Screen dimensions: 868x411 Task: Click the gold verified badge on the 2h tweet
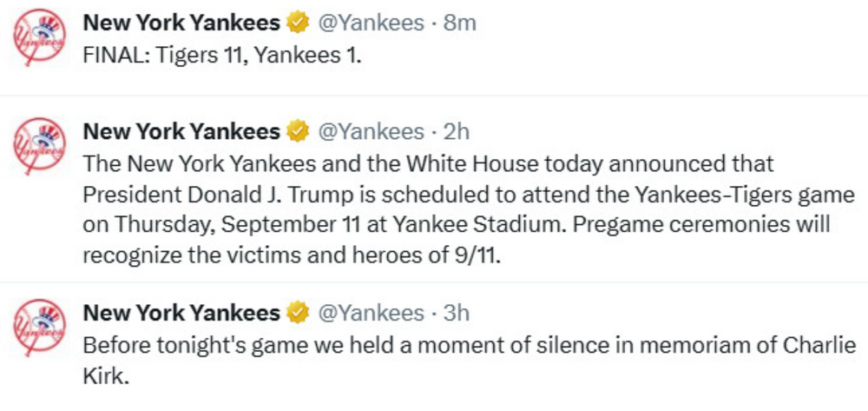299,132
